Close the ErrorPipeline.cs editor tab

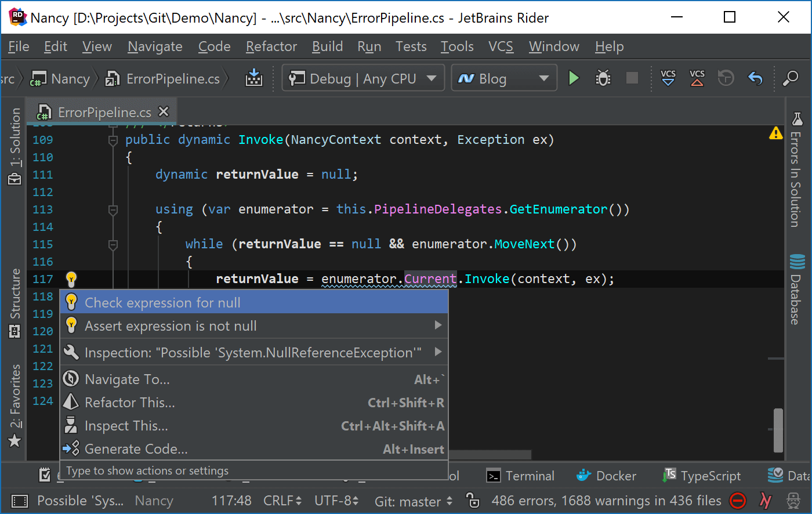click(164, 111)
